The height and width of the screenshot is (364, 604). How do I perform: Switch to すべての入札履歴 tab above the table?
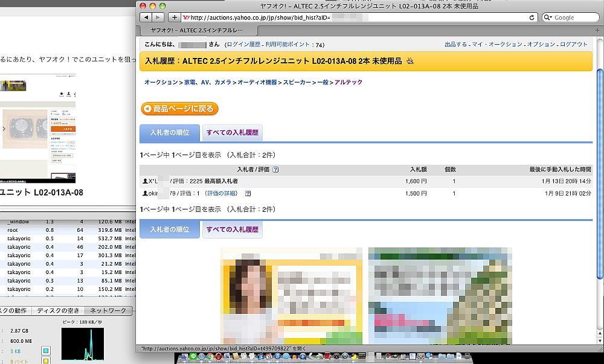pos(233,133)
